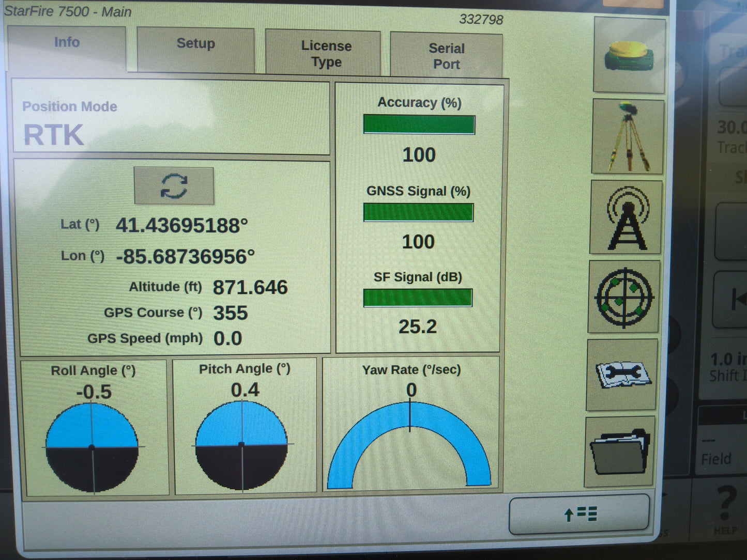This screenshot has width=747, height=560.
Task: Open the folder data logs icon
Action: click(x=620, y=452)
